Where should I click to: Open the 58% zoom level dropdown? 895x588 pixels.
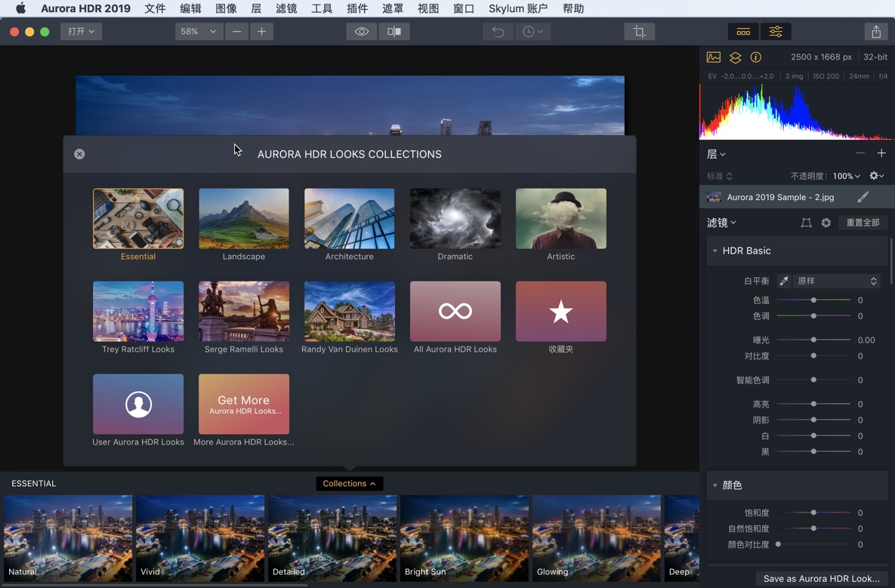[x=198, y=32]
